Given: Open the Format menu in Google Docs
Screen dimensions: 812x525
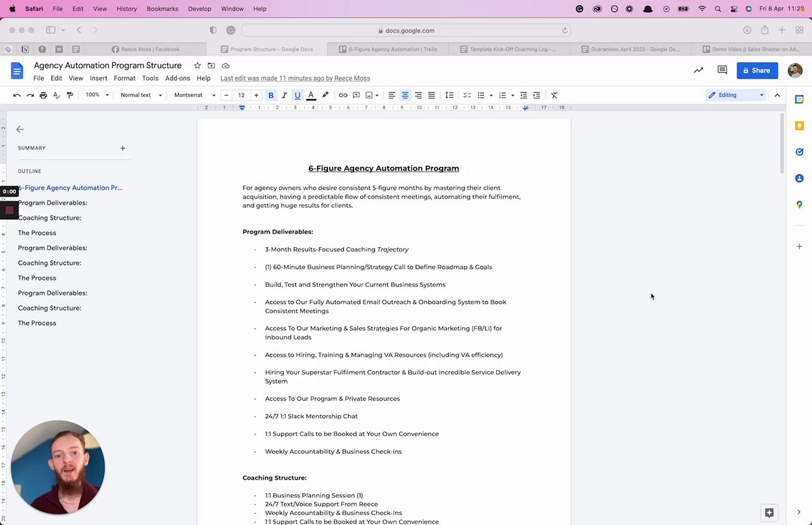Looking at the screenshot, I should (x=124, y=78).
